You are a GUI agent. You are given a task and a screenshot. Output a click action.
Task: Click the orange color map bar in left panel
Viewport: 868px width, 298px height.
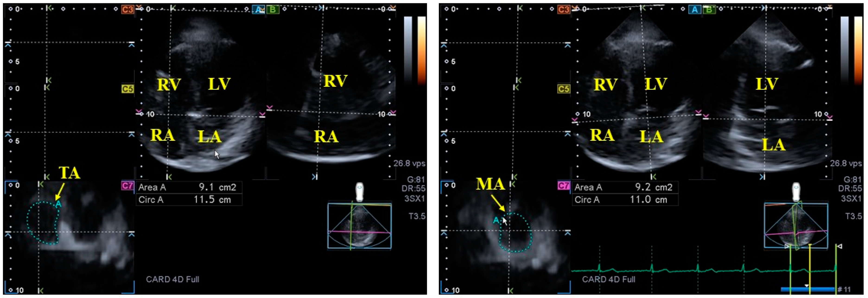(x=422, y=51)
